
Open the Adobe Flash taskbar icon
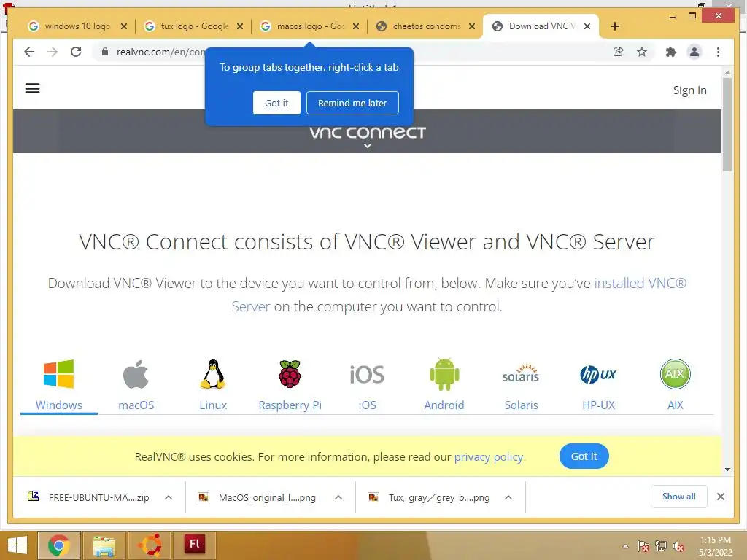[x=194, y=544]
